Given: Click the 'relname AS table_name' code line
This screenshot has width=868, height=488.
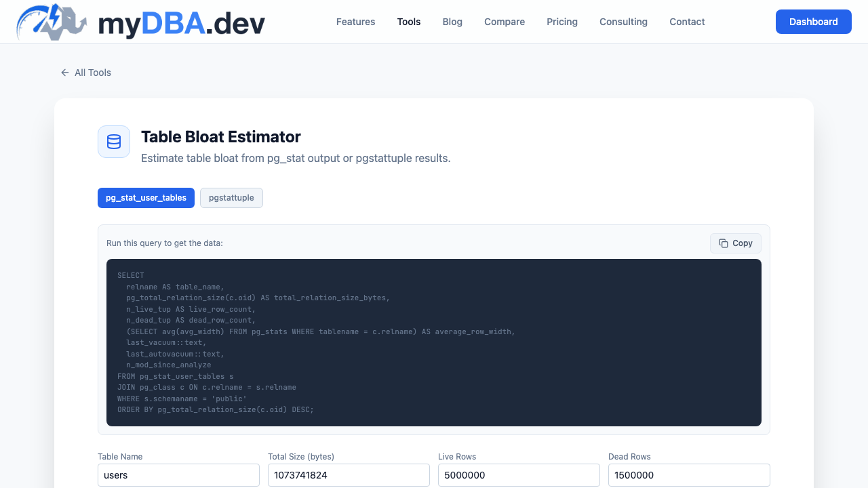Looking at the screenshot, I should 175,287.
